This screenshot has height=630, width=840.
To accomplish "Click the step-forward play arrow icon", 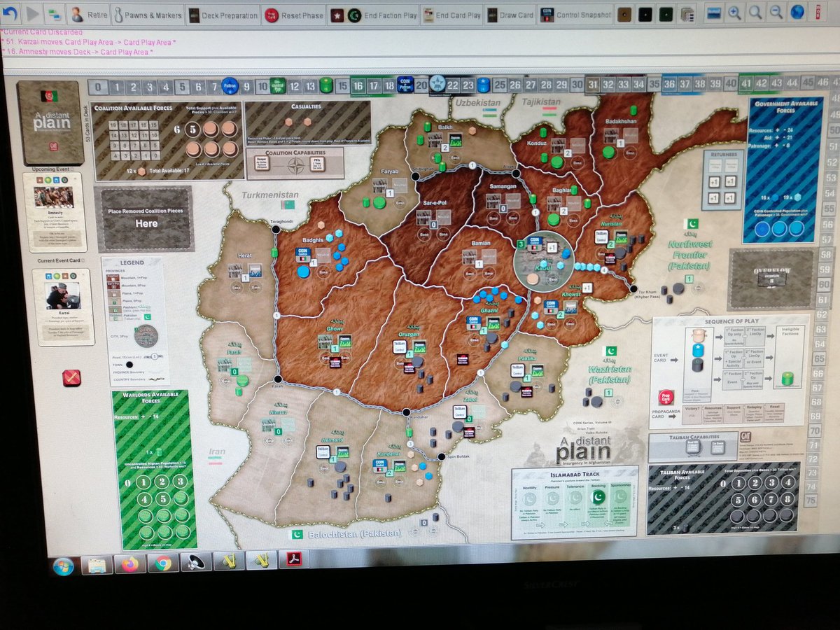I will point(32,13).
